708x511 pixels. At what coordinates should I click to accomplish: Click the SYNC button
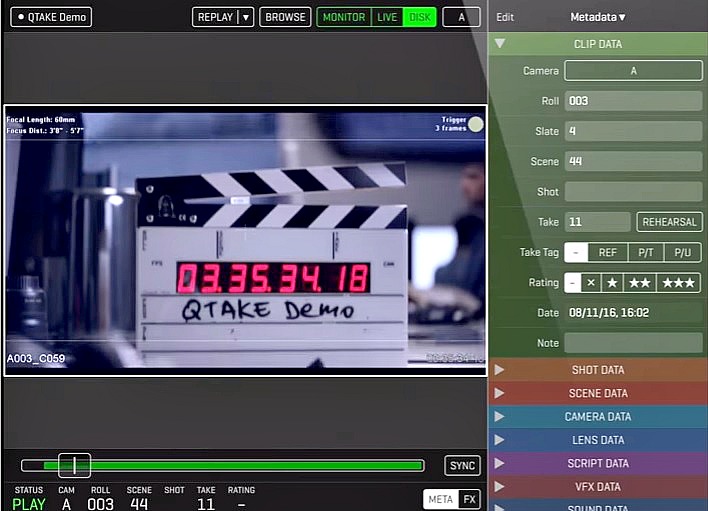point(462,465)
